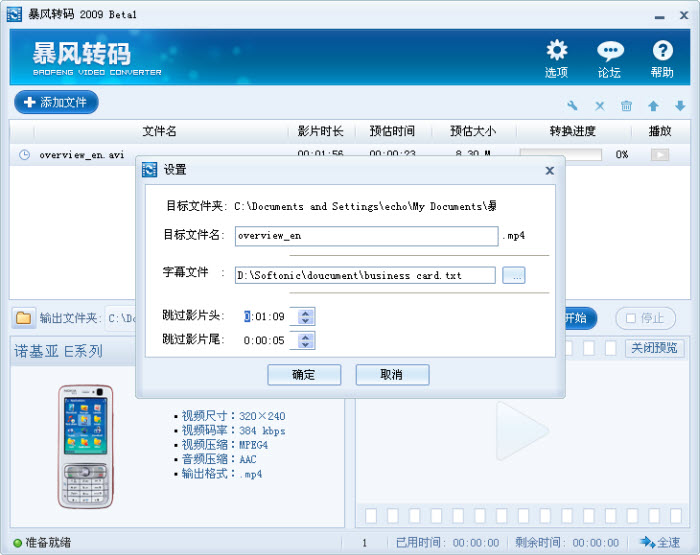Click the 转换进度 progress bar of overview_en.avi

tap(561, 154)
